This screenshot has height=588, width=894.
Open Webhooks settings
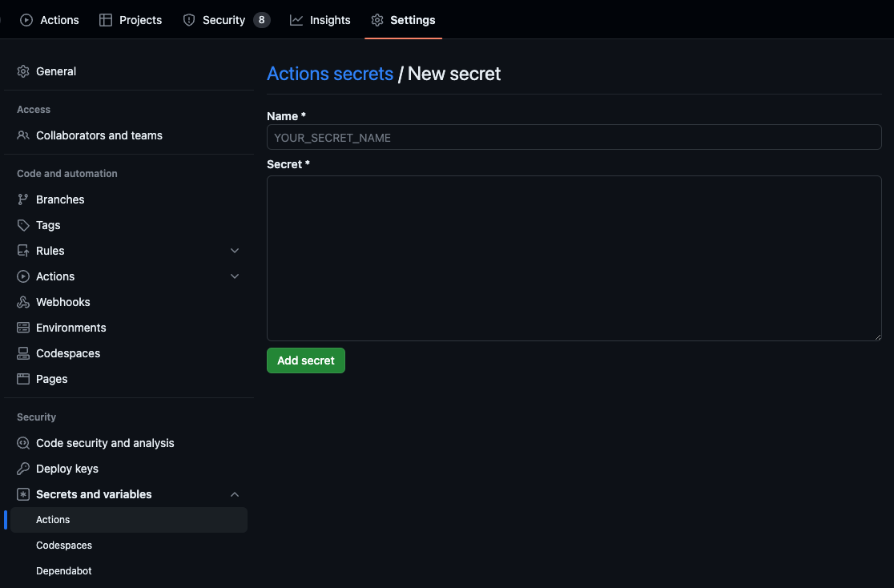(x=129, y=302)
